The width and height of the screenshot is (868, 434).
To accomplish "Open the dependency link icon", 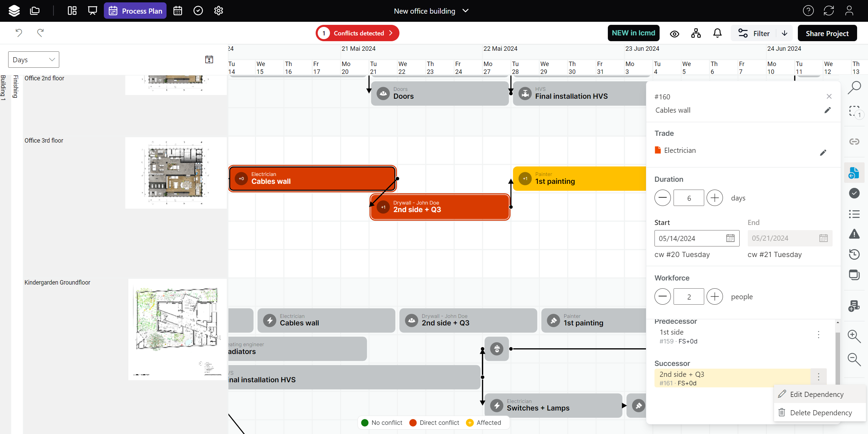I will (854, 142).
